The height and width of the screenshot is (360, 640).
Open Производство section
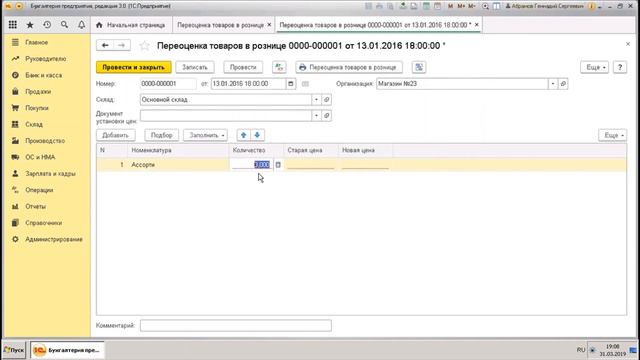[x=45, y=141]
